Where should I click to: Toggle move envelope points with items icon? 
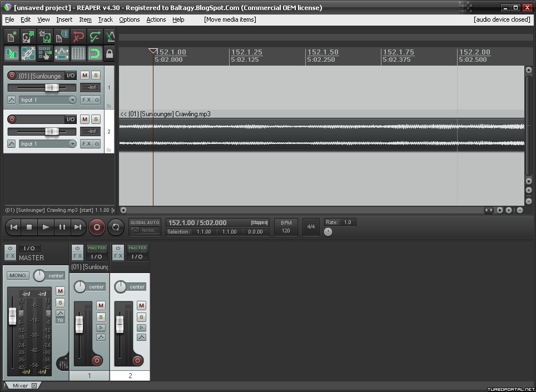click(62, 53)
